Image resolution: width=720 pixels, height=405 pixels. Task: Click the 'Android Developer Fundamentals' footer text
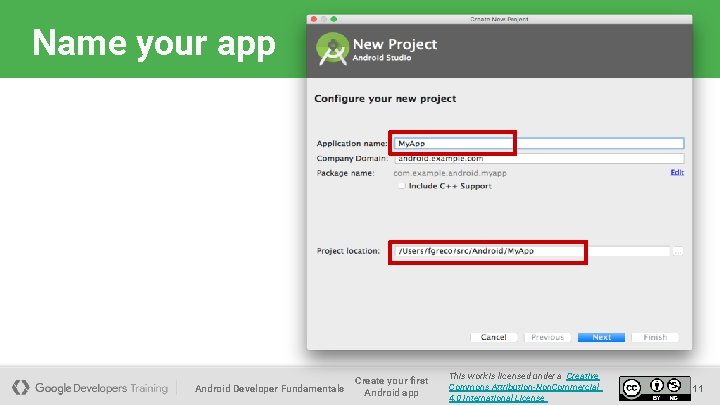pos(270,388)
